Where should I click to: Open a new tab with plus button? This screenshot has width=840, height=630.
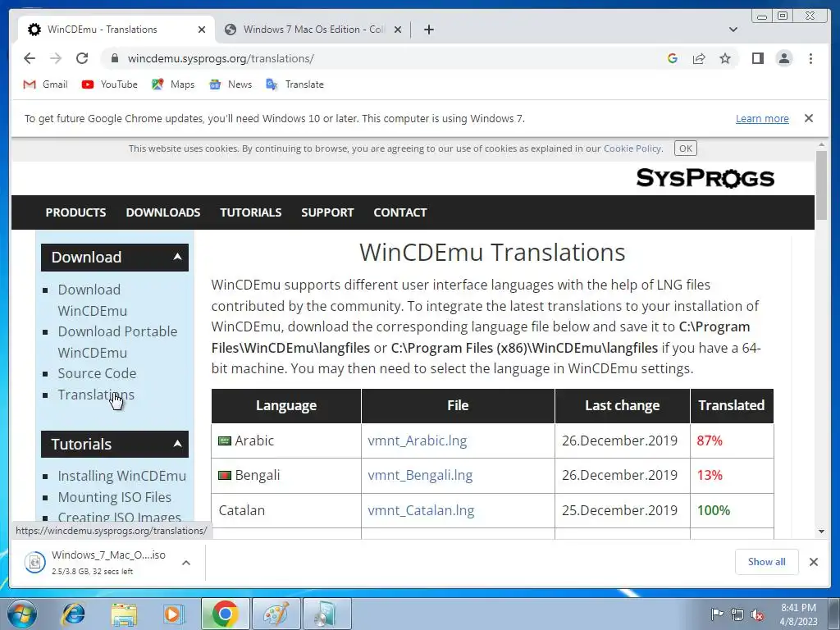(x=428, y=30)
